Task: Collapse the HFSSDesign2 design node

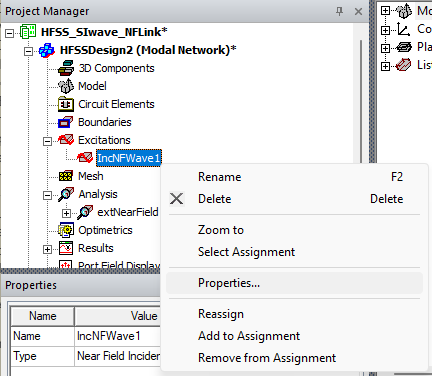Action: [29, 51]
